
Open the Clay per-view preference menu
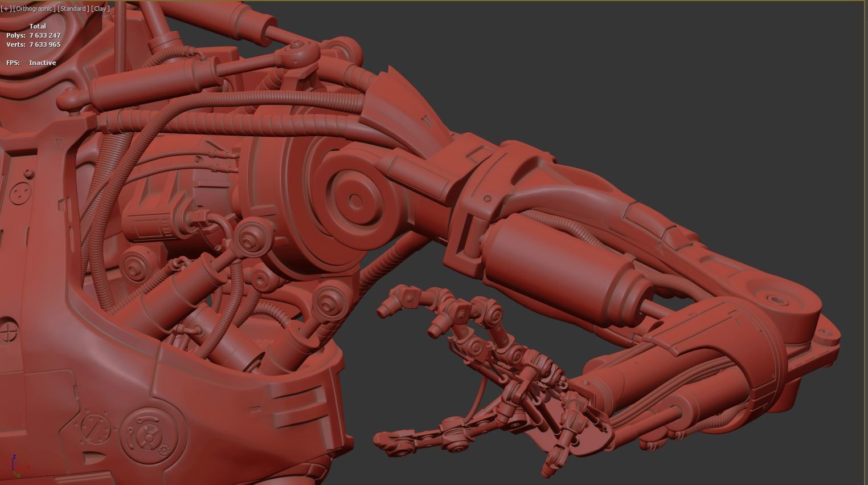tap(100, 9)
